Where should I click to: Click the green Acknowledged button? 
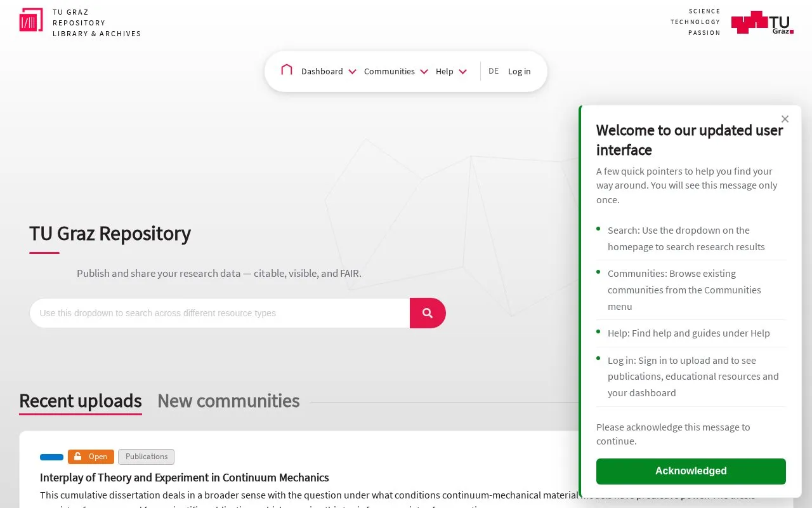tap(691, 471)
